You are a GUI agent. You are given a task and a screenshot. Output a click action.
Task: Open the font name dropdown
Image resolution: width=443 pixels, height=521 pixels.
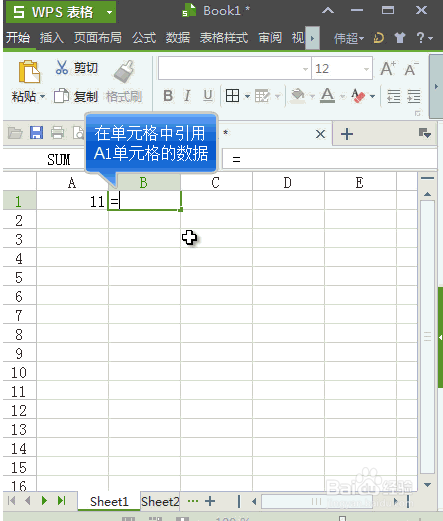(305, 69)
